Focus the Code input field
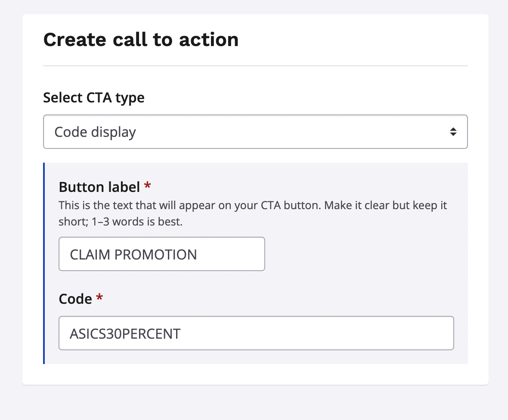Viewport: 508px width, 420px height. click(256, 333)
